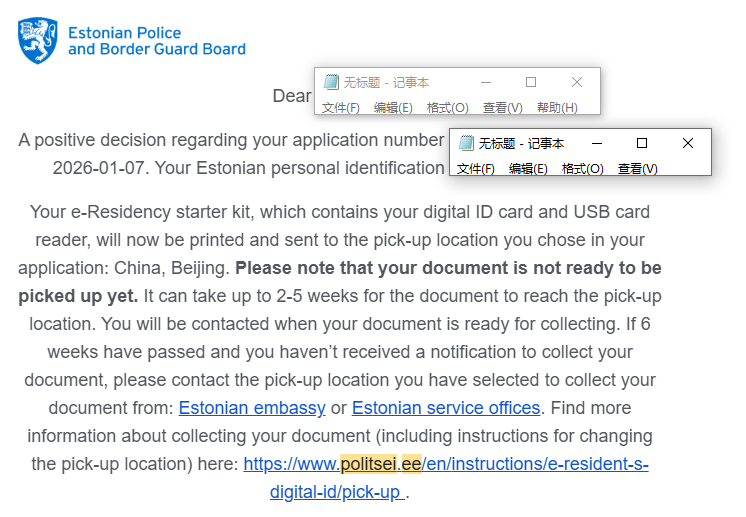This screenshot has width=746, height=517.
Task: Click the inactive Notepad window's app icon
Action: [x=331, y=83]
